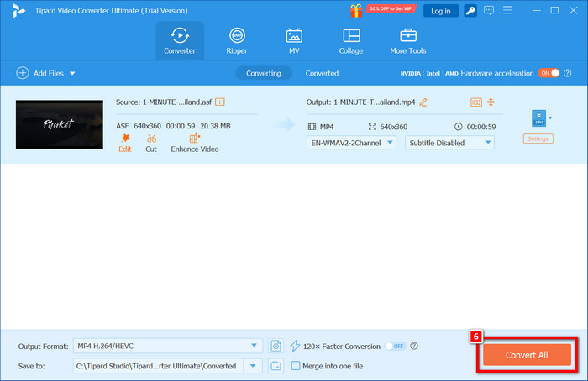Viewport: 588px width, 381px height.
Task: Click the MP4 filmstrip format icon
Action: pyautogui.click(x=312, y=127)
